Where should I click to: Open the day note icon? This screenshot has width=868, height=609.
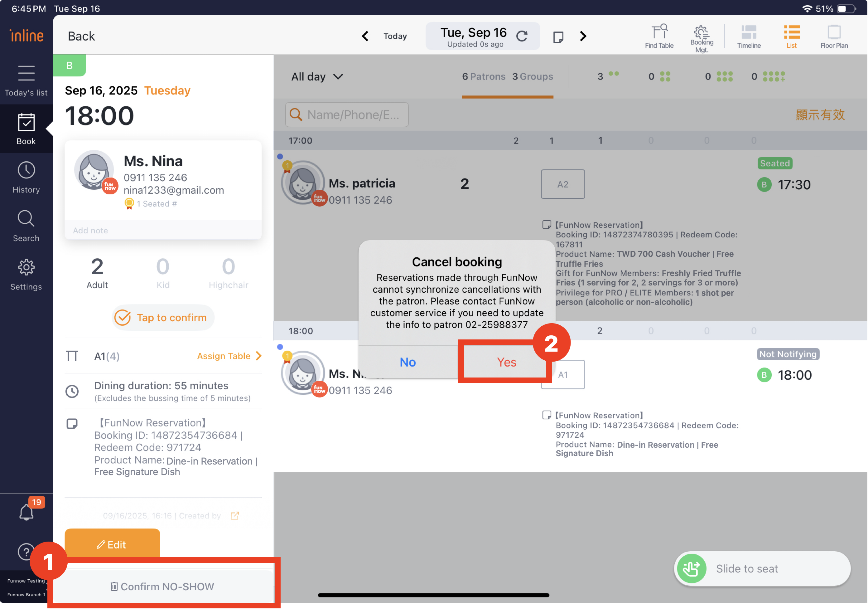[x=558, y=37]
